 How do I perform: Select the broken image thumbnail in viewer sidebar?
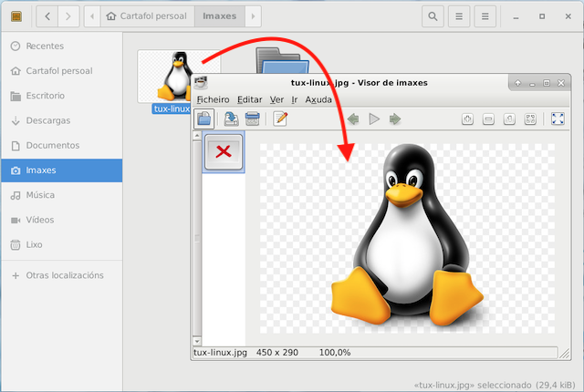(x=223, y=152)
